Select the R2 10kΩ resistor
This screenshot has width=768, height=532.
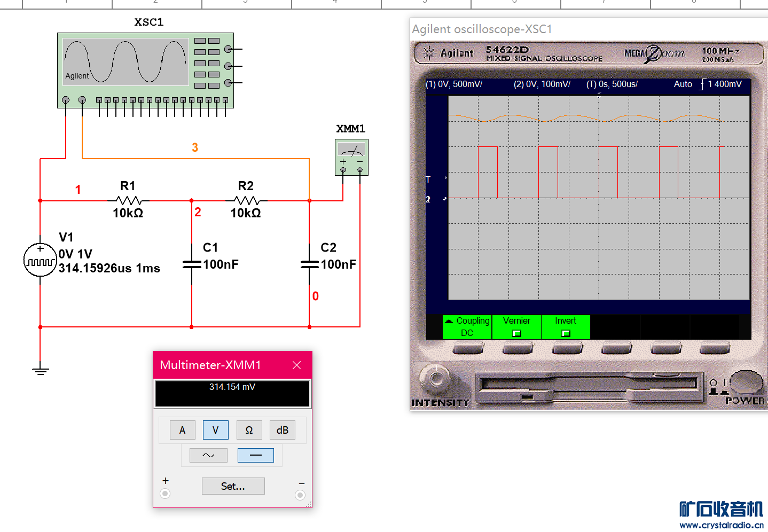tap(246, 201)
